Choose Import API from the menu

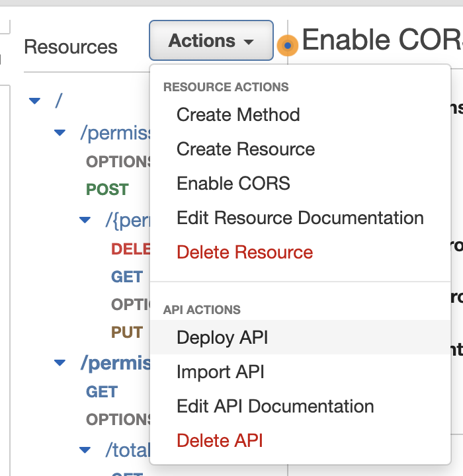(x=220, y=372)
